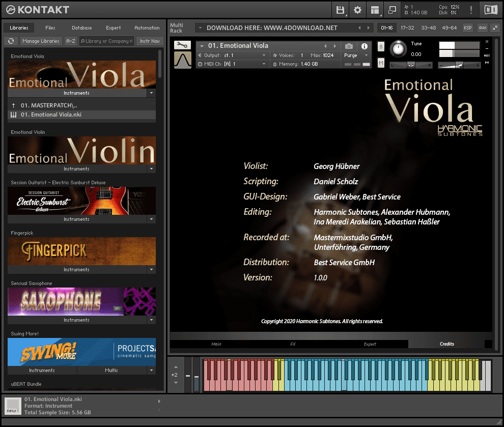Screen dimensions: 504x427
Task: Shift keyboard octave down arrow
Action: click(176, 382)
